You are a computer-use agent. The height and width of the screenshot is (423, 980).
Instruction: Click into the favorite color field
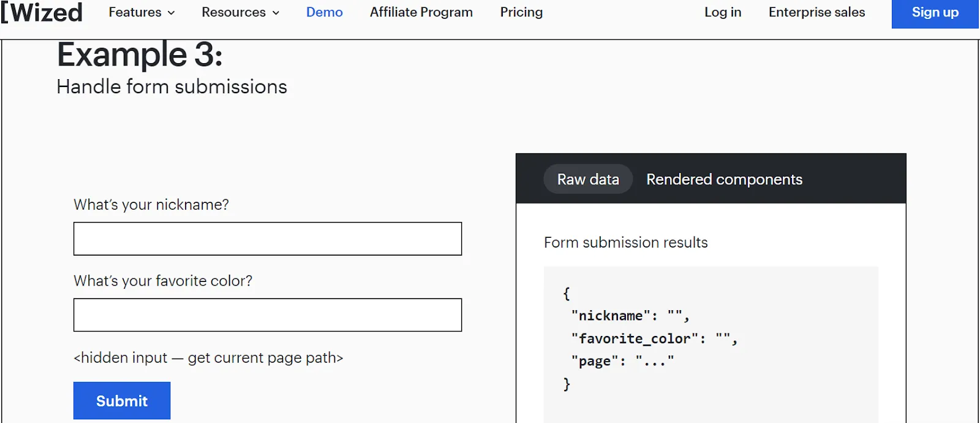[268, 315]
